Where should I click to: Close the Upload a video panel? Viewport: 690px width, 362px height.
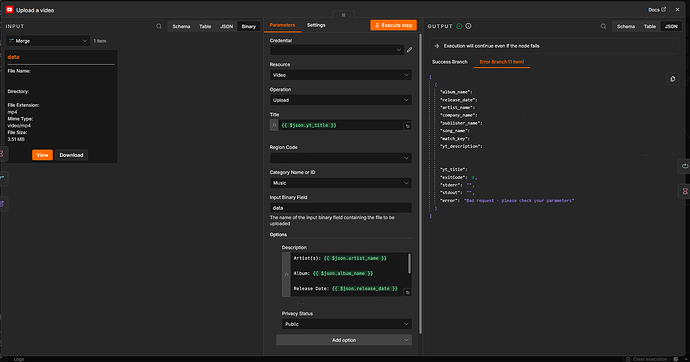point(677,10)
